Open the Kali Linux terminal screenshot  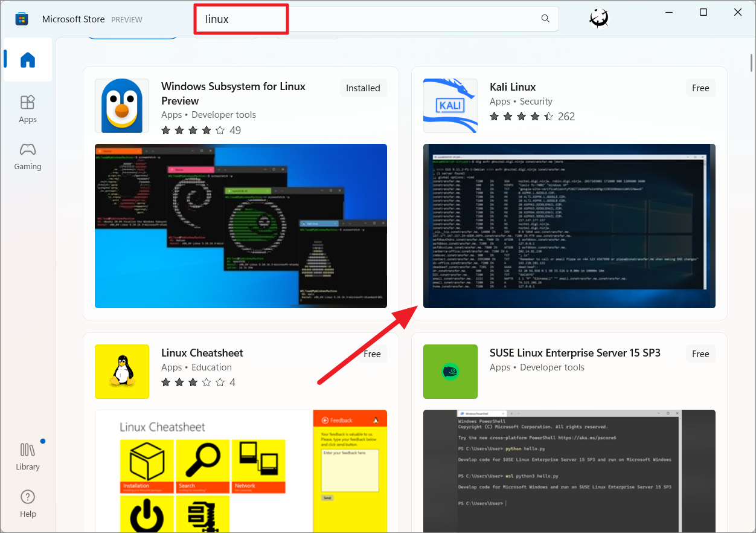click(569, 226)
